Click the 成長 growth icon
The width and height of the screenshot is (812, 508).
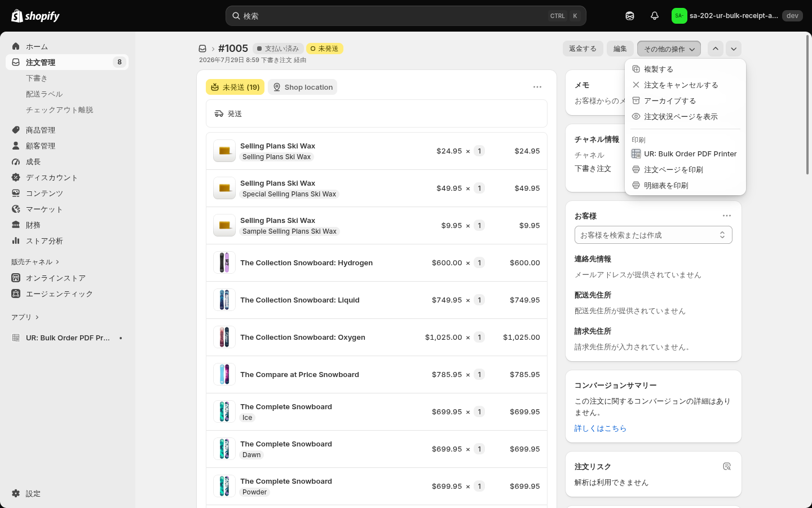16,161
